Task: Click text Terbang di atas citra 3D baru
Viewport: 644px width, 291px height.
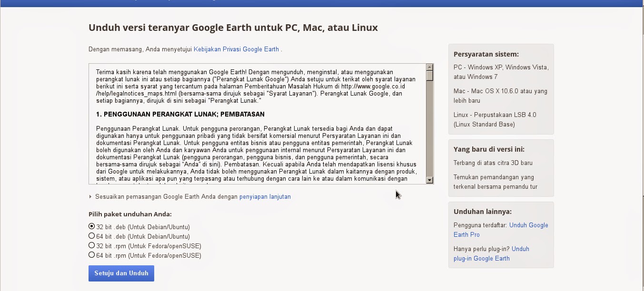Action: coord(493,163)
